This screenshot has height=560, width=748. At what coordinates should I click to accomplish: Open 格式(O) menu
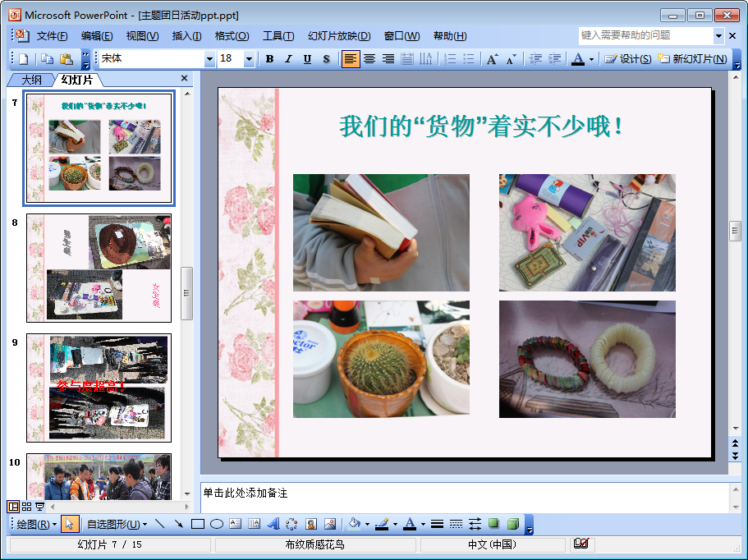[x=232, y=36]
